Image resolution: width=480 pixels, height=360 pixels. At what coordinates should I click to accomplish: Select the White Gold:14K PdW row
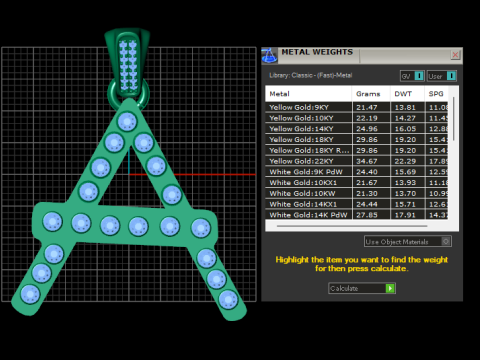[x=357, y=215]
